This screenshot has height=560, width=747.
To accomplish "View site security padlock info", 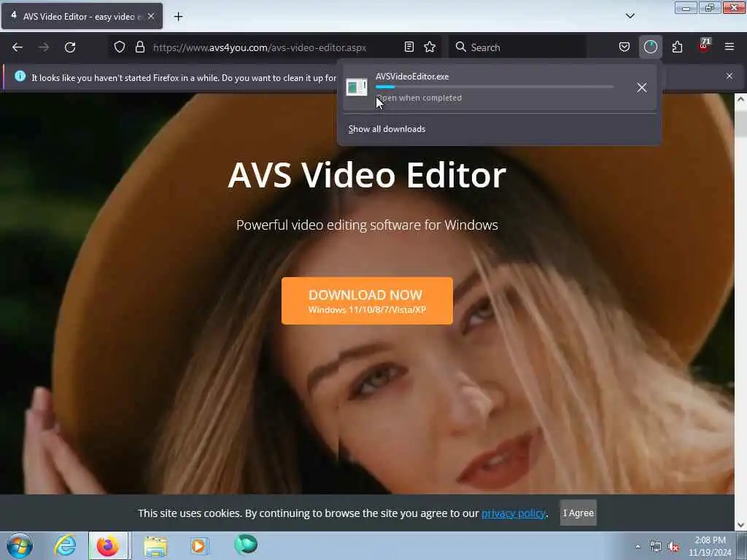I will click(x=139, y=47).
